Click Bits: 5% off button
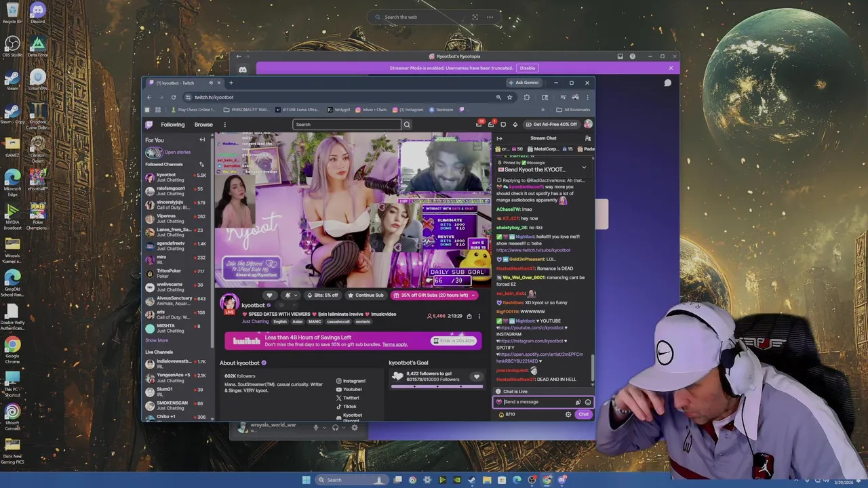The height and width of the screenshot is (488, 868). pyautogui.click(x=322, y=295)
